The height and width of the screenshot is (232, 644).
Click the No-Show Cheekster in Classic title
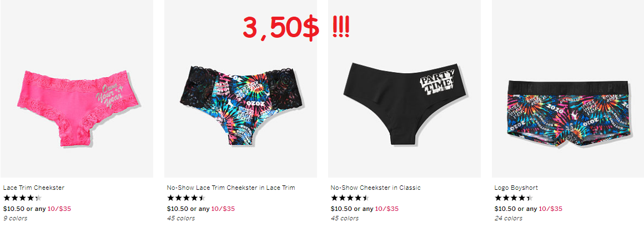[x=375, y=188]
